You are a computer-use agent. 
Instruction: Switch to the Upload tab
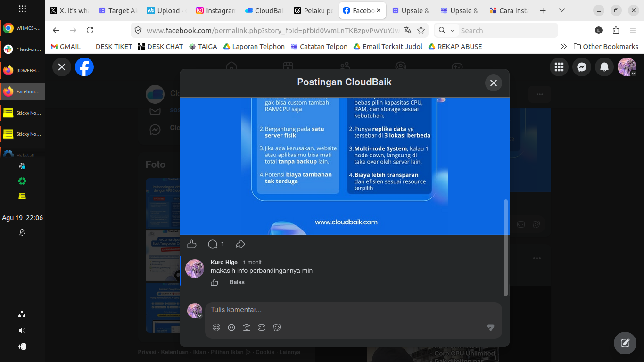click(167, 10)
